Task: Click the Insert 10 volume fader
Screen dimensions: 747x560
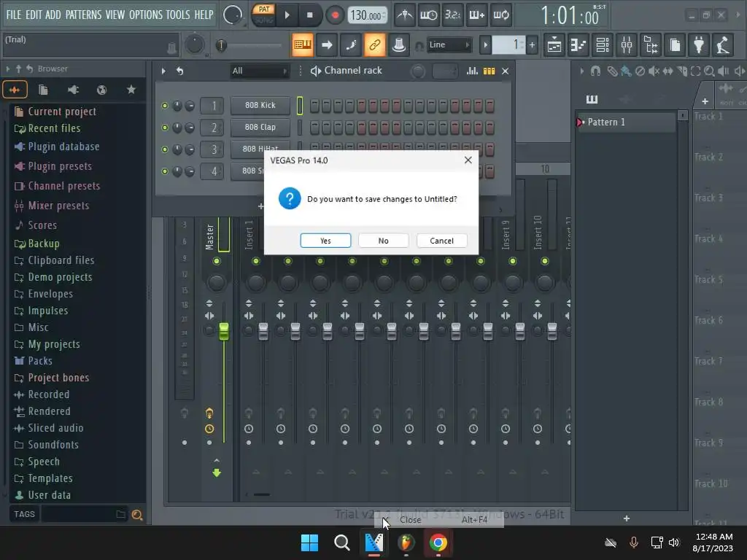Action: pyautogui.click(x=551, y=331)
